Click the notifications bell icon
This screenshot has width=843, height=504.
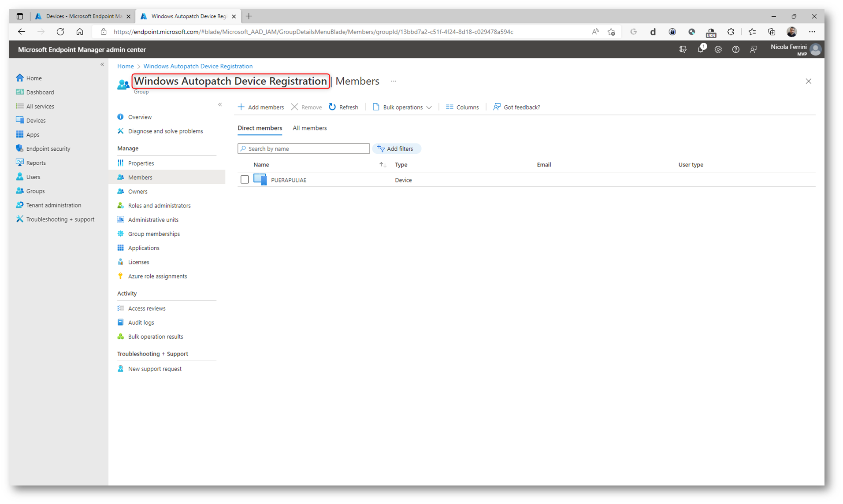click(700, 49)
